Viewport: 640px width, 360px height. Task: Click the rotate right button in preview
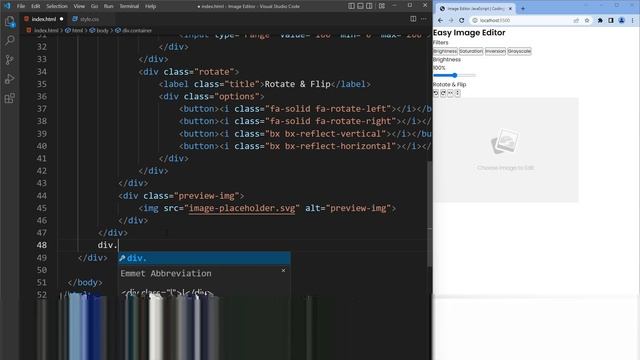tap(443, 93)
